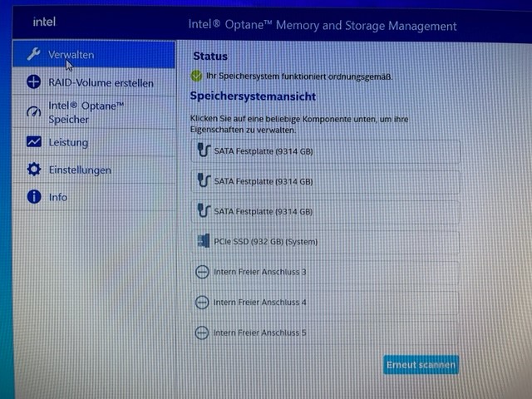Click the Erneut scannen button

point(421,365)
